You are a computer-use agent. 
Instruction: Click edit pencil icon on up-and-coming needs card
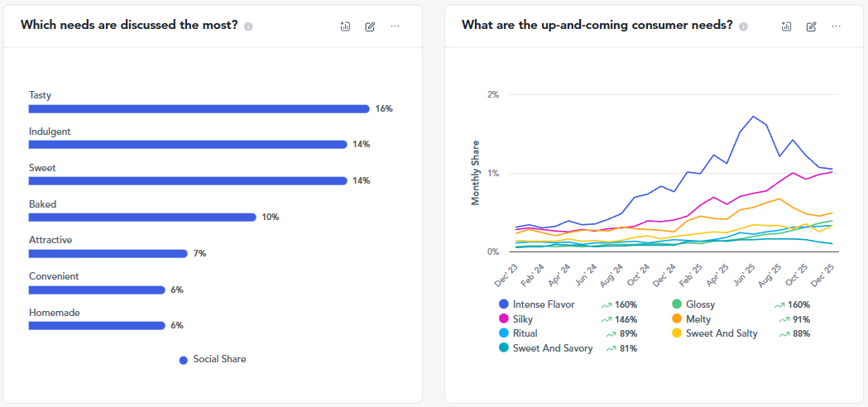point(811,26)
